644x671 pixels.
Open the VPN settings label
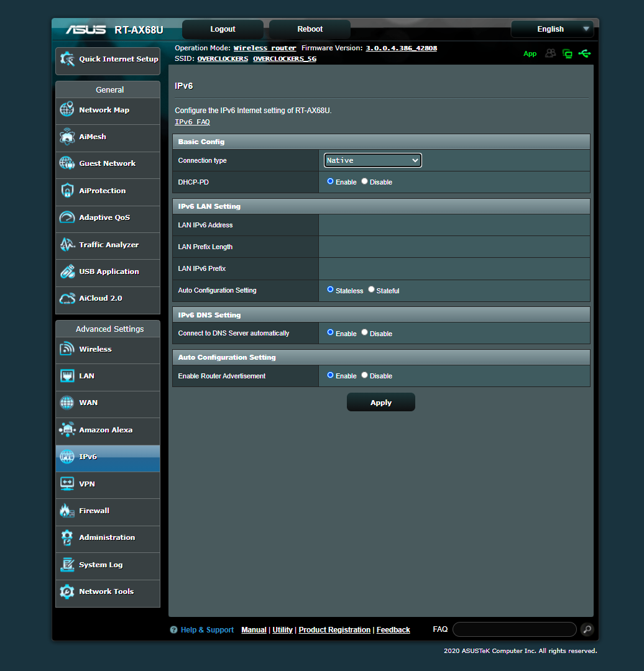pyautogui.click(x=87, y=484)
